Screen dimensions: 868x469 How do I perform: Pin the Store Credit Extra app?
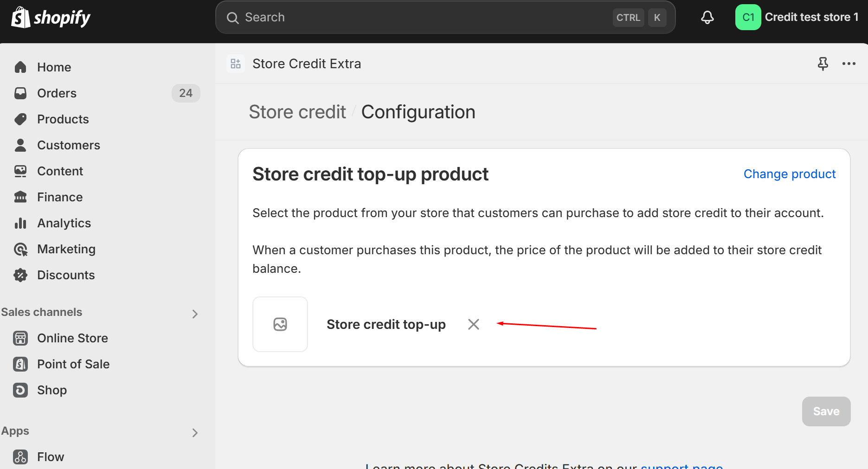click(x=823, y=64)
